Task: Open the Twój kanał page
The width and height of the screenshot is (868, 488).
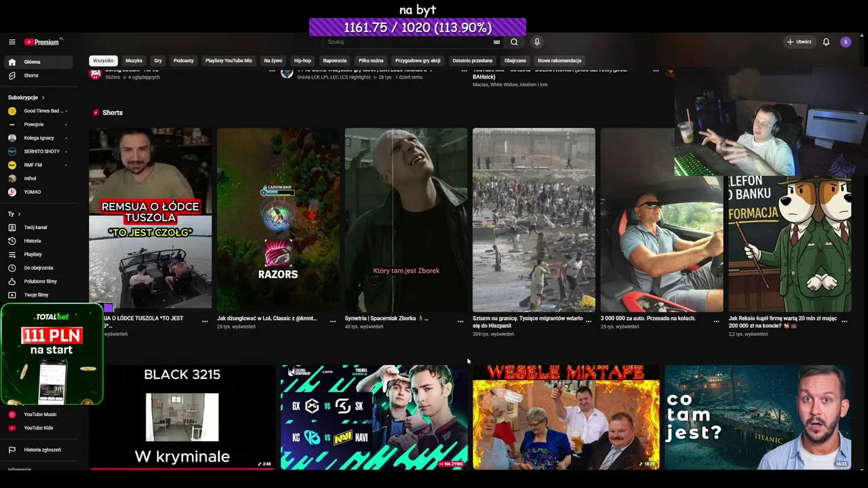Action: click(37, 227)
